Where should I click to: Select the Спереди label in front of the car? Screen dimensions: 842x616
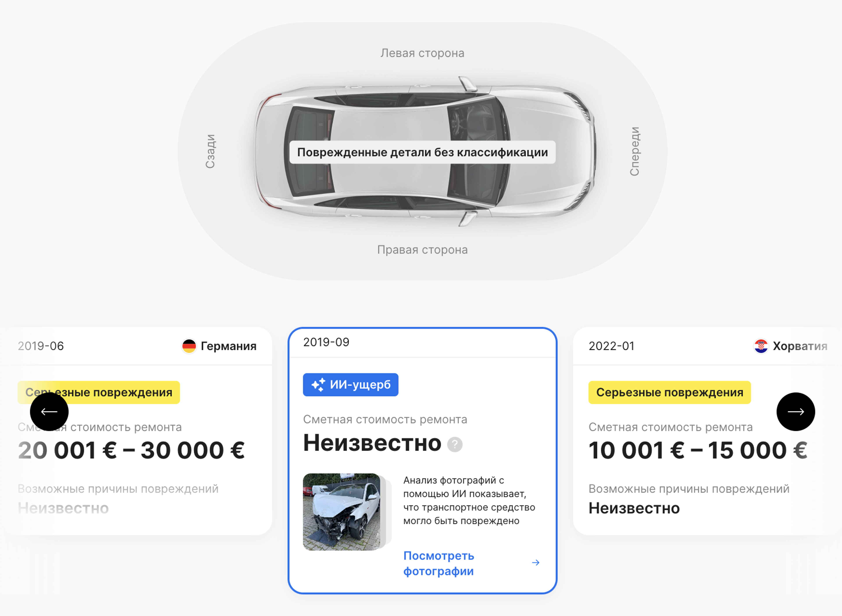(635, 151)
